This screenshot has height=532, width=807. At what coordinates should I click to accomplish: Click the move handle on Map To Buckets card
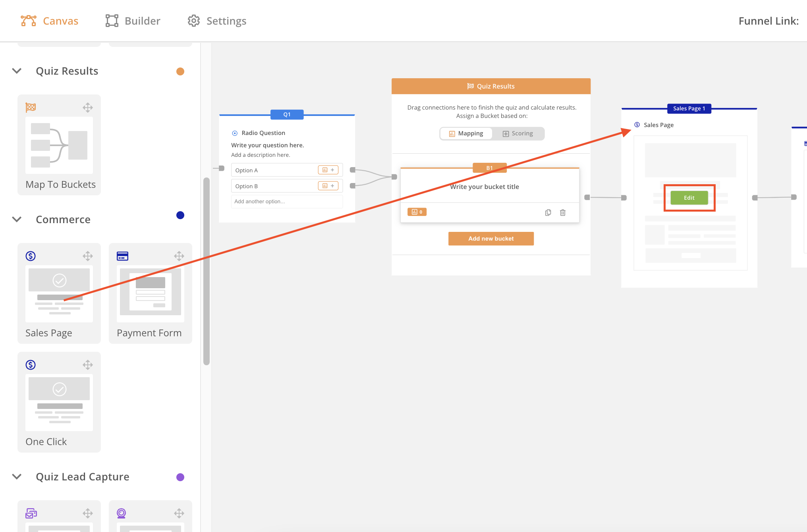tap(88, 108)
